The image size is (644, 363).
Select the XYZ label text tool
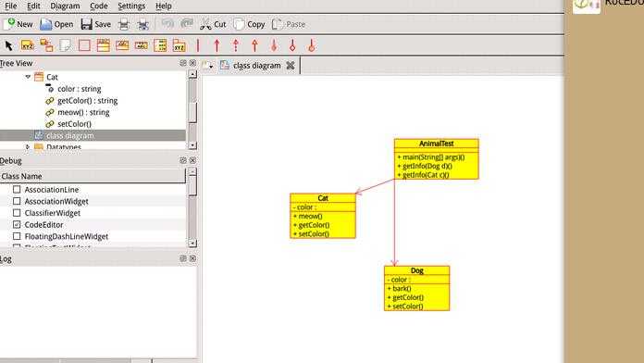[x=28, y=45]
